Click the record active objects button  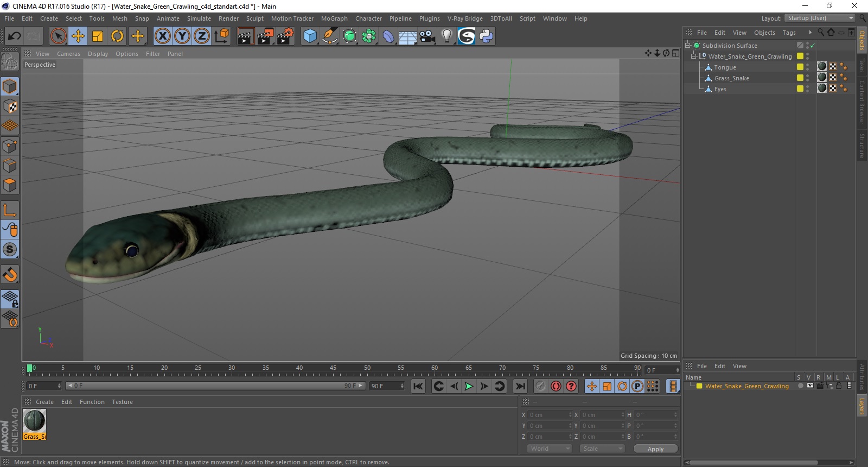[x=540, y=386]
